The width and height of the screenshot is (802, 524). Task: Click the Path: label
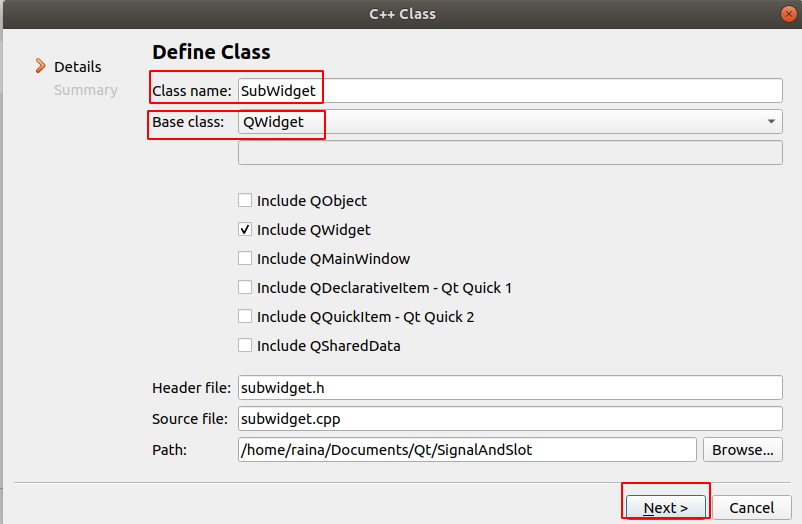169,450
